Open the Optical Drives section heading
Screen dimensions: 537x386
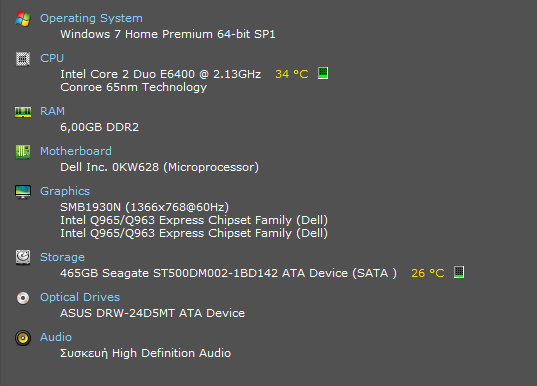coord(80,297)
